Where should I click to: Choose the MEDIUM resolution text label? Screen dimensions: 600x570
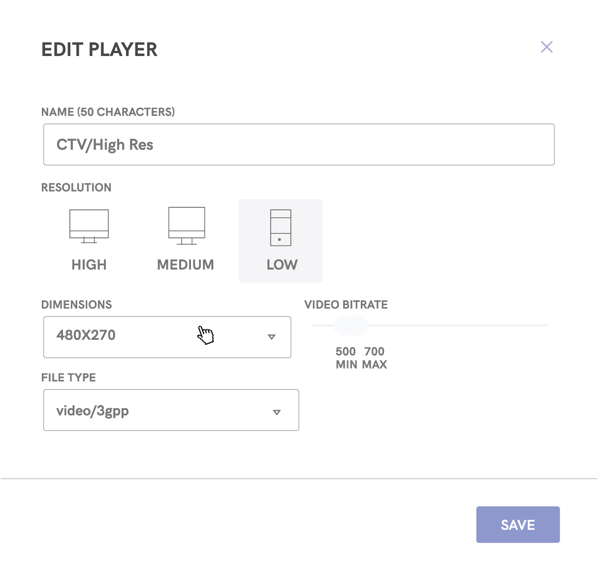185,265
